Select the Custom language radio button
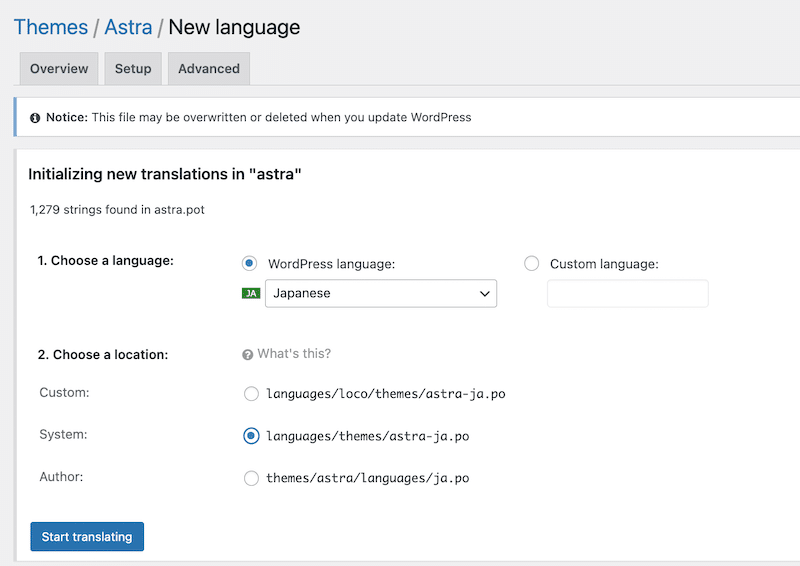The height and width of the screenshot is (566, 800). (532, 263)
